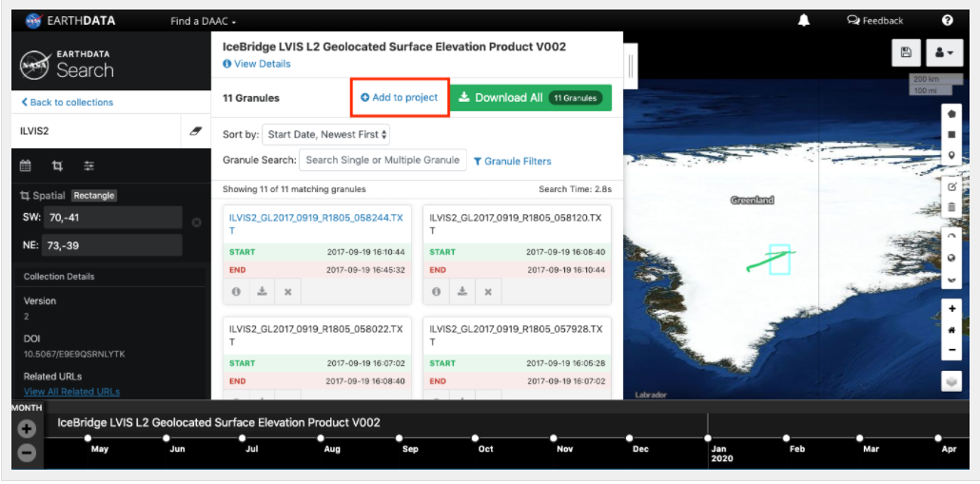The image size is (980, 484).
Task: Open the temporal calendar filter icon
Action: point(26,165)
